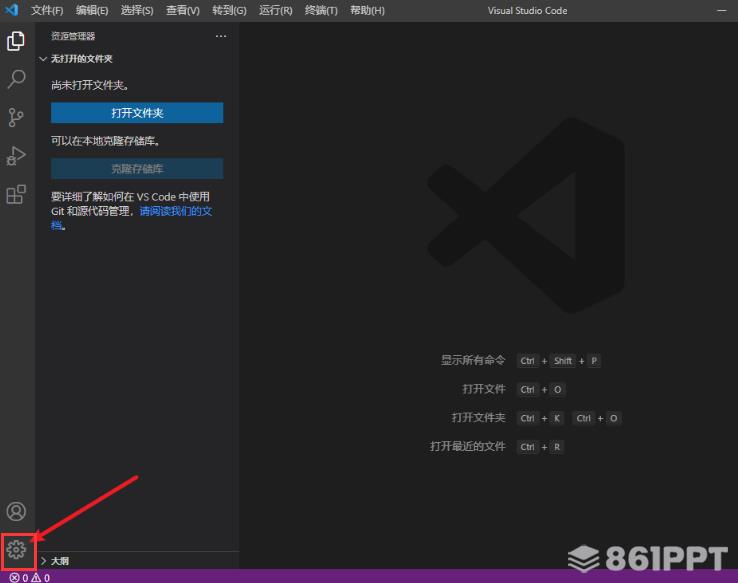Open the 帮助(H) menu
The width and height of the screenshot is (738, 583).
point(367,10)
